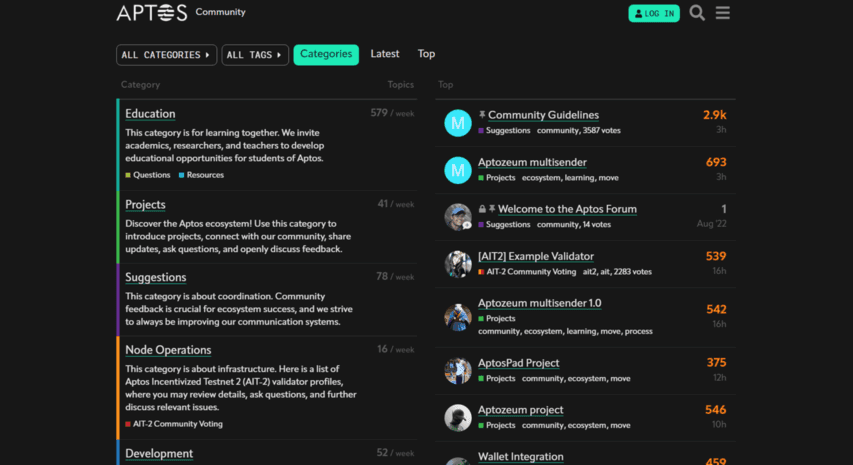Open the Education category

click(150, 114)
